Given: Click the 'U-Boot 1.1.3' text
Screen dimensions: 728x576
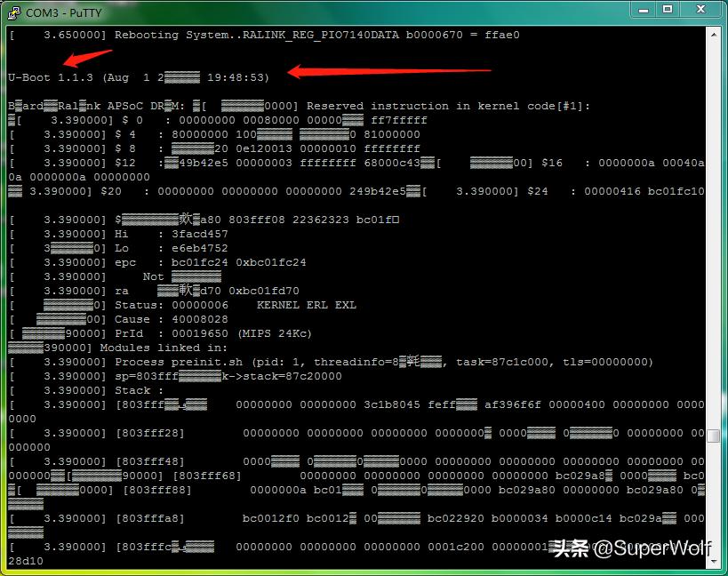Looking at the screenshot, I should click(x=51, y=77).
